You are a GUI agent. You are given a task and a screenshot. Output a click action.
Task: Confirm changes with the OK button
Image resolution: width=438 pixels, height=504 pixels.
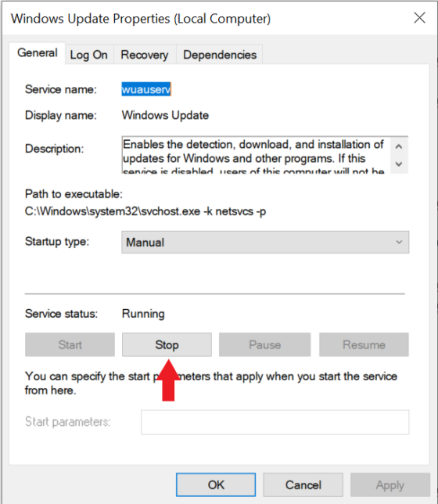click(216, 484)
